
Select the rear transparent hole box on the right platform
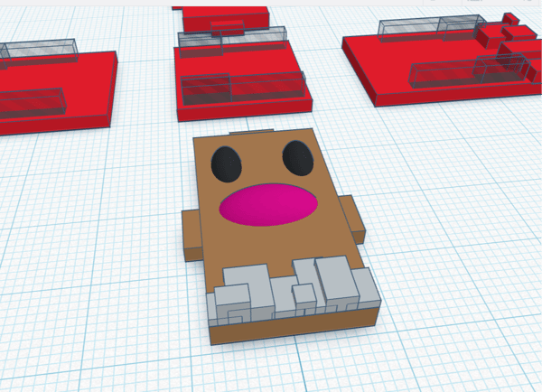click(432, 28)
